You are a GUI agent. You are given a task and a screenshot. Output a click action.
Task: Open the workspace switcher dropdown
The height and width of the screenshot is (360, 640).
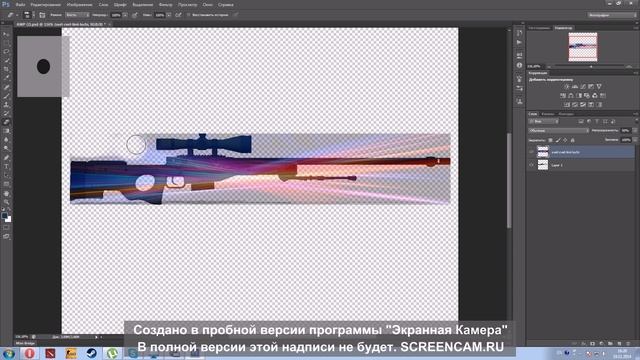(x=612, y=15)
